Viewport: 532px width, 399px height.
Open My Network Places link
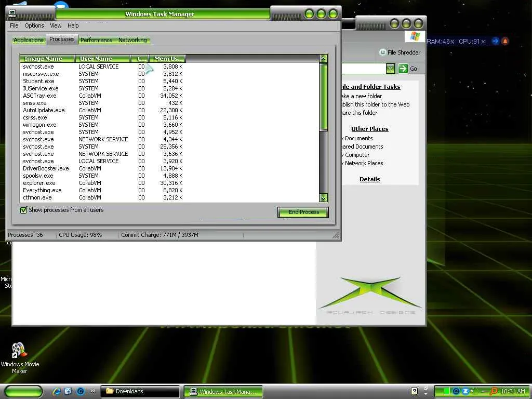(362, 163)
